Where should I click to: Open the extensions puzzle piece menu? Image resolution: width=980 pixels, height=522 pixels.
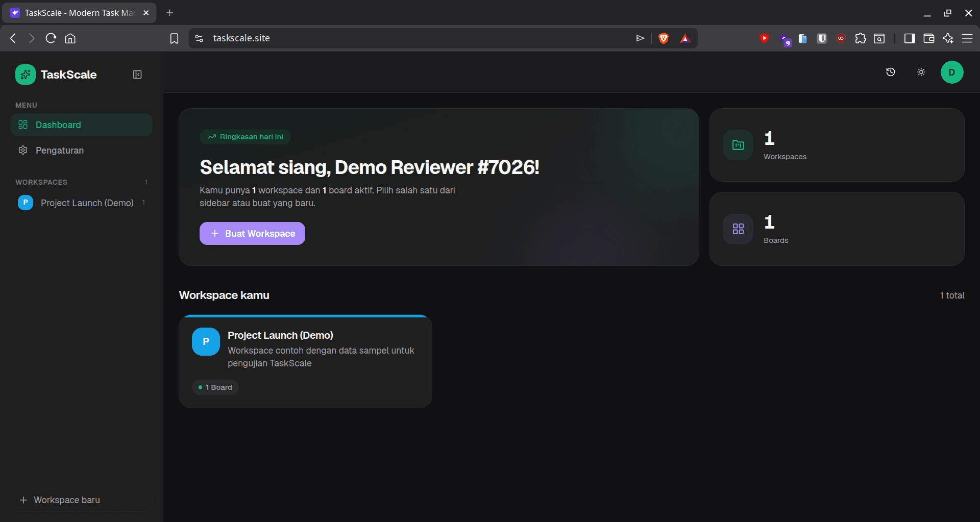click(861, 38)
